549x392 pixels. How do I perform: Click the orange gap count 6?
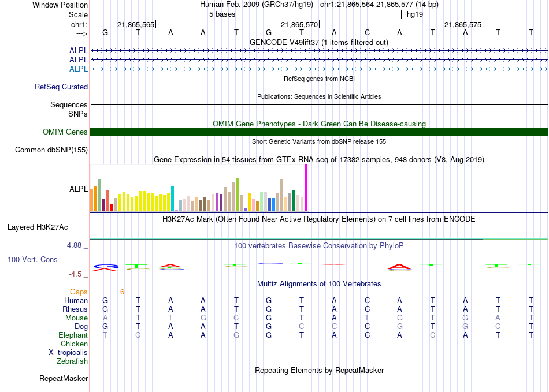pyautogui.click(x=122, y=292)
